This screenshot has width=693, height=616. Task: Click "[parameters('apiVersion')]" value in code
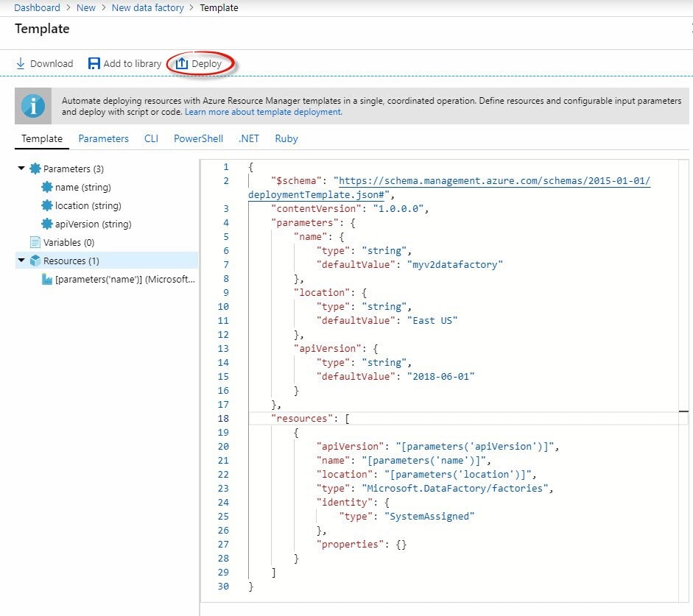click(x=475, y=447)
